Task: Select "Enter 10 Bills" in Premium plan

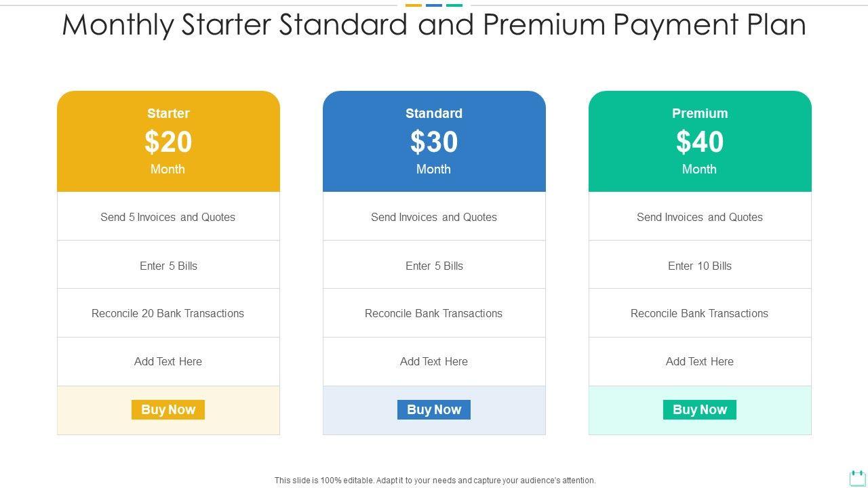Action: [700, 266]
